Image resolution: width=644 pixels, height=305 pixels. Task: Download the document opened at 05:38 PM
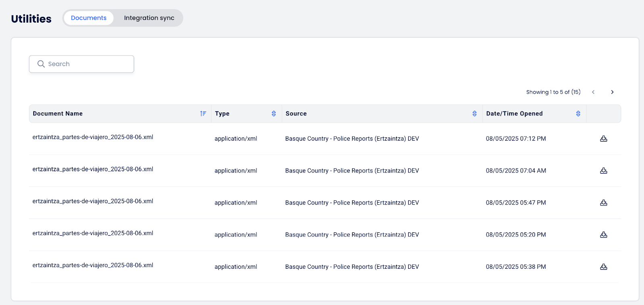coord(603,267)
